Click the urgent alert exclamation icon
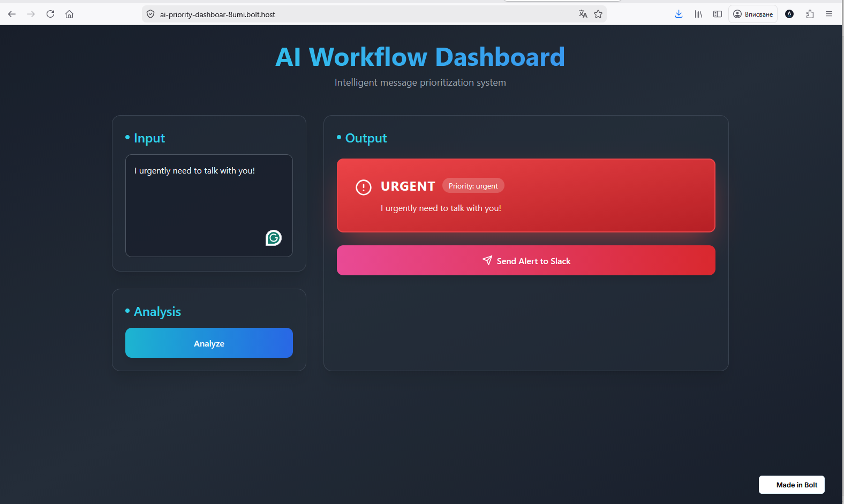The image size is (844, 504). click(364, 187)
